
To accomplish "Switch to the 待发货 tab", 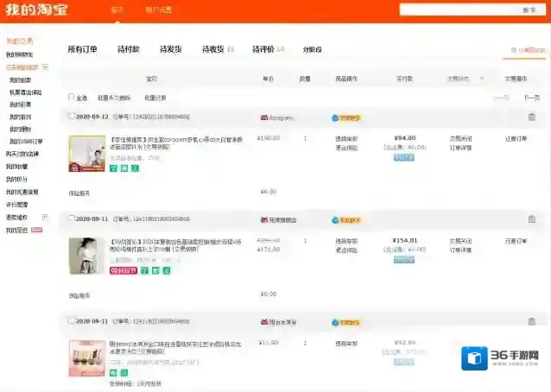I will 171,49.
